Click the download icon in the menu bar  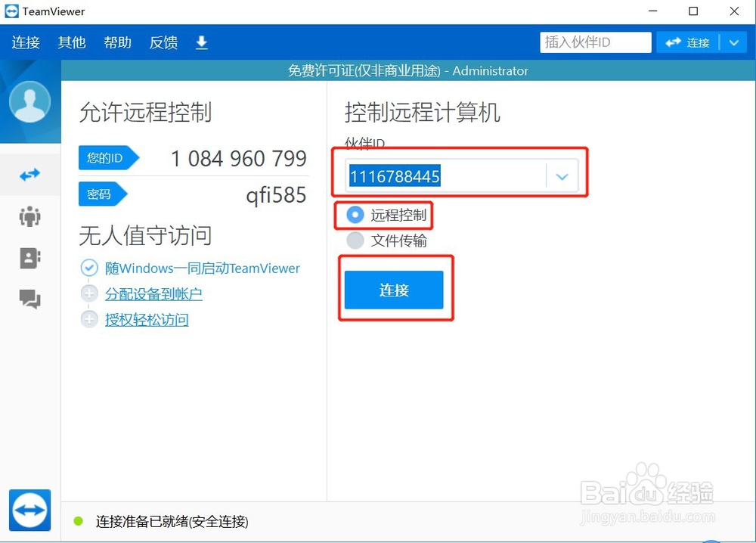click(201, 43)
